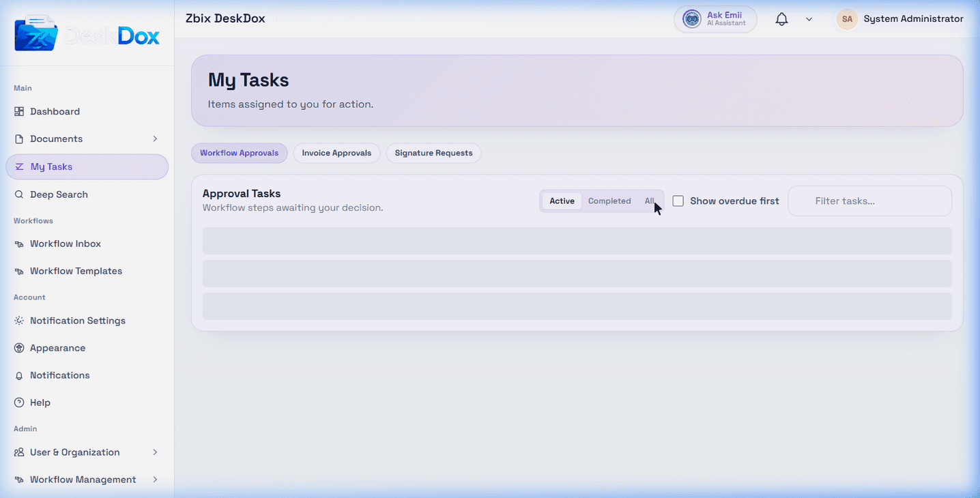This screenshot has height=498, width=980.
Task: Click the Dashboard grid icon
Action: coord(19,111)
